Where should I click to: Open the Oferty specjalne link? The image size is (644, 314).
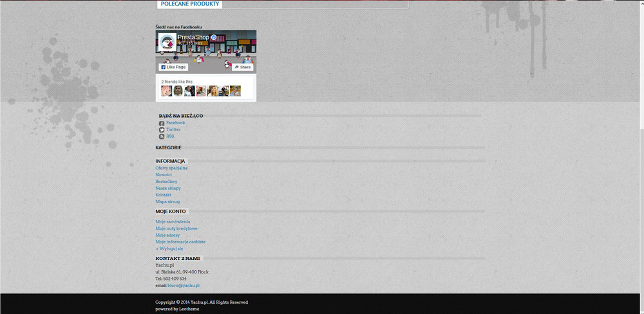[x=171, y=168]
